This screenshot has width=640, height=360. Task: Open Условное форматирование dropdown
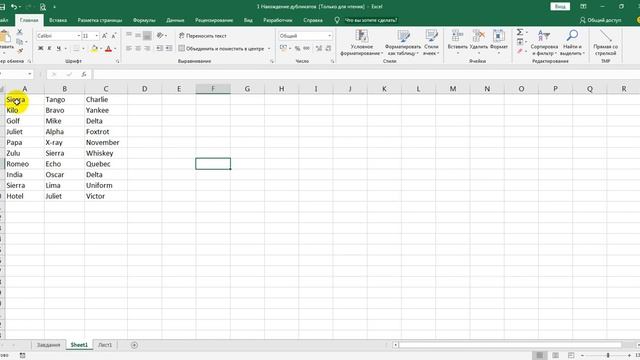pos(361,42)
